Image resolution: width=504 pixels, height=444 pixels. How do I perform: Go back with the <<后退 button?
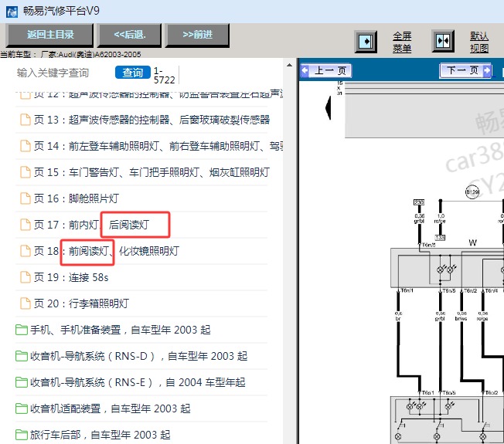click(x=130, y=35)
